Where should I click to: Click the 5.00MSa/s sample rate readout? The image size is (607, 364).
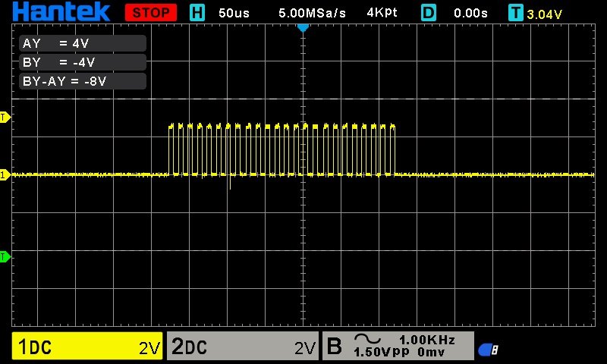pos(312,13)
